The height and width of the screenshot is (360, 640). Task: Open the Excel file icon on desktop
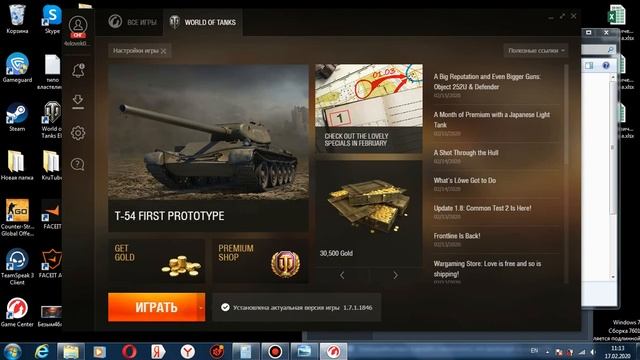[x=617, y=16]
